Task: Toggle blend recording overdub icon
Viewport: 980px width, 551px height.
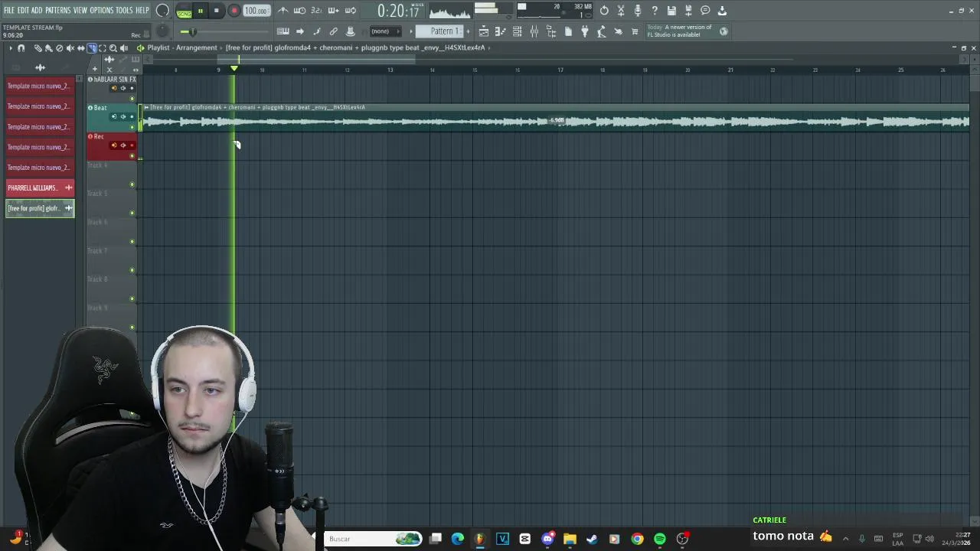Action: point(334,11)
